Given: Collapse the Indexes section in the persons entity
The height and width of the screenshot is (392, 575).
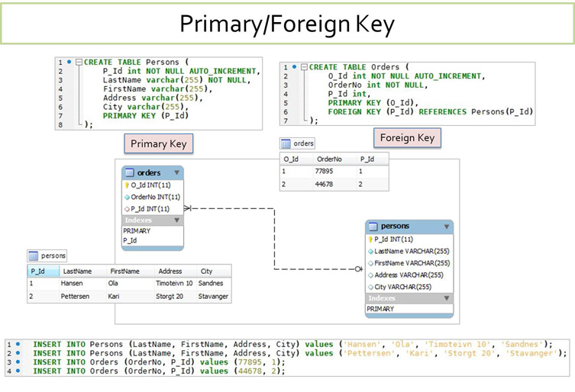Looking at the screenshot, I should click(447, 298).
